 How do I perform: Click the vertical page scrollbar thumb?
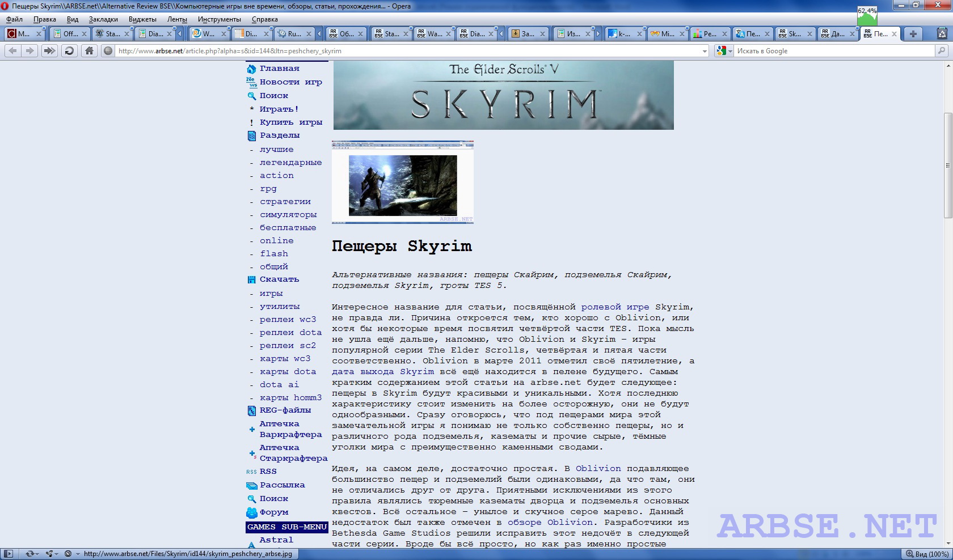(x=947, y=166)
